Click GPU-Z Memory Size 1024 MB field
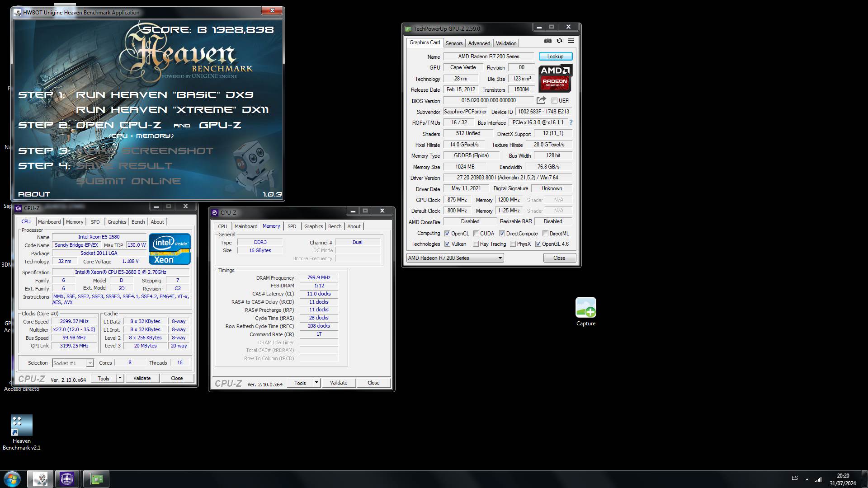The height and width of the screenshot is (488, 868). [x=465, y=167]
